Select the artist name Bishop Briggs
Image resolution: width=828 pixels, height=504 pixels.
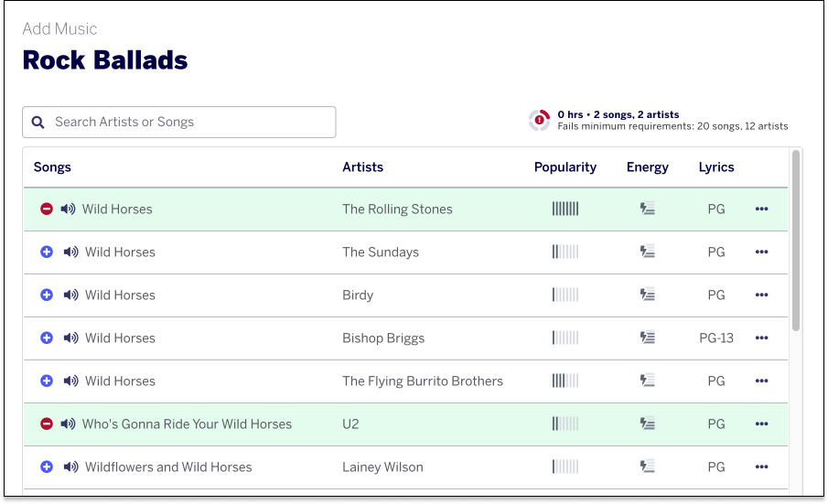pos(383,338)
